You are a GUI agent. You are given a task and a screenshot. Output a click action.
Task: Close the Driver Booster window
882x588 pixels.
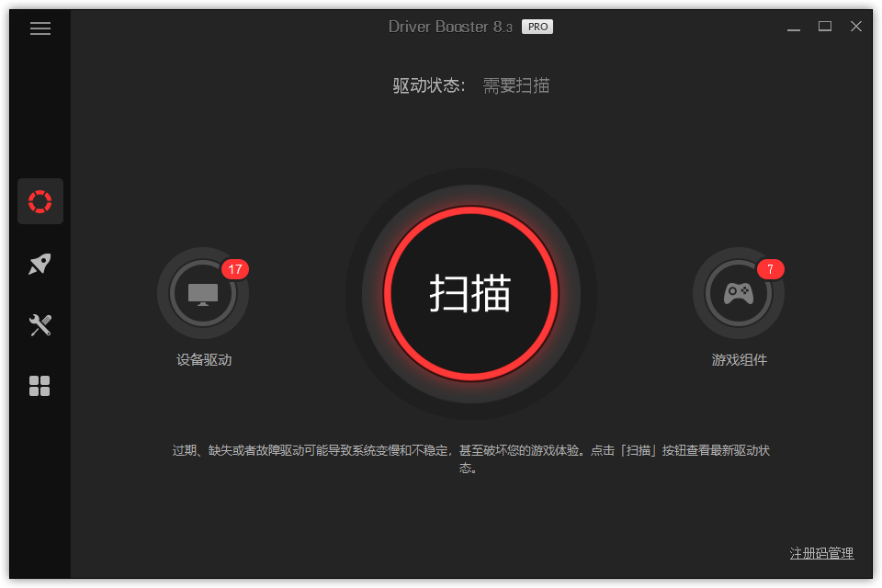pyautogui.click(x=856, y=27)
